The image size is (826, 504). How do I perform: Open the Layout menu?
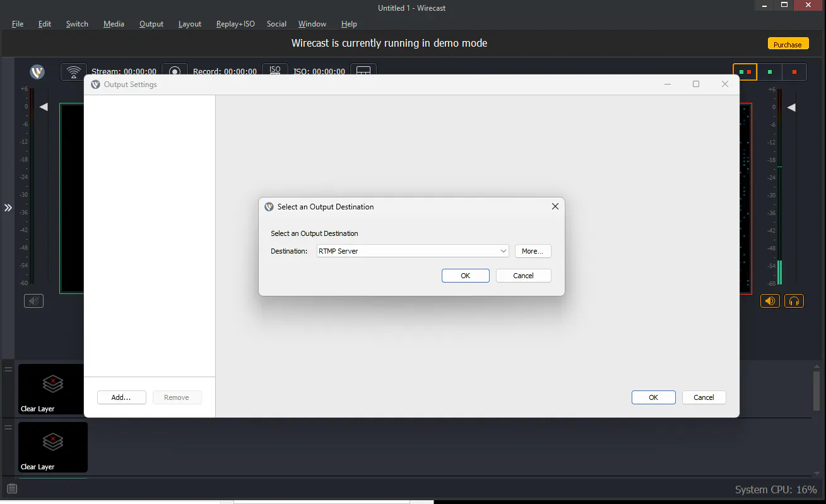190,24
